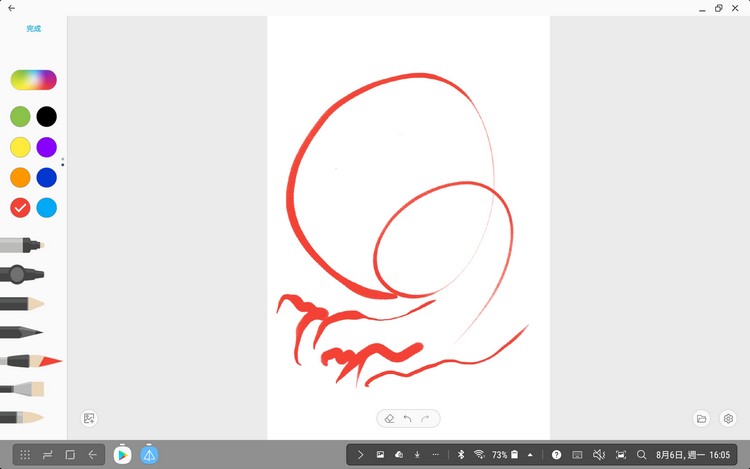Select the pointed beige brush tool at the bottom

coord(22,417)
